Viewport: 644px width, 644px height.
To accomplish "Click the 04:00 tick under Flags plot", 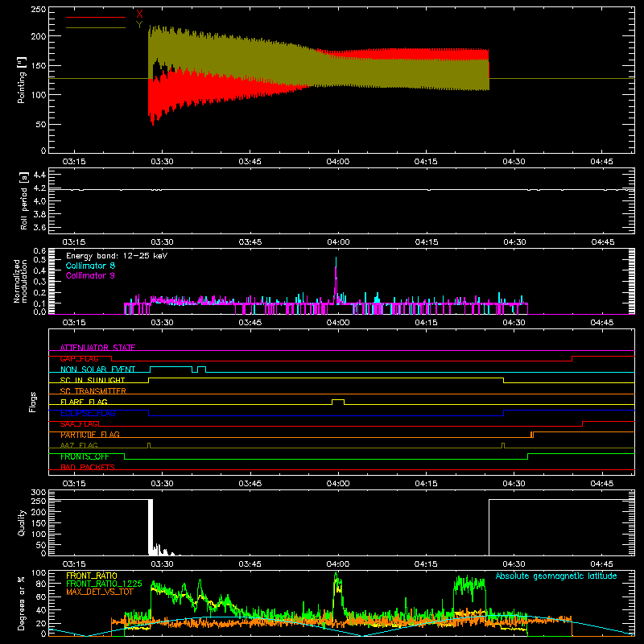I will click(338, 484).
